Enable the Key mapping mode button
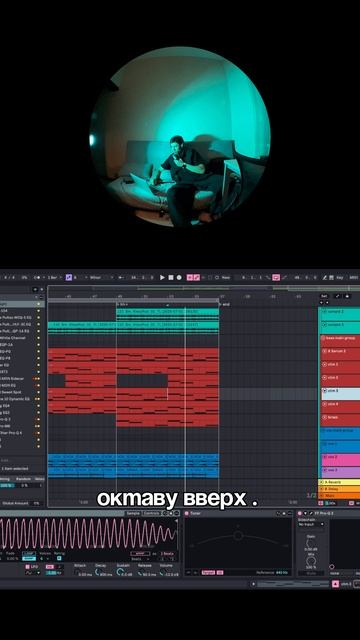Image resolution: width=360 pixels, height=640 pixels. point(340,277)
